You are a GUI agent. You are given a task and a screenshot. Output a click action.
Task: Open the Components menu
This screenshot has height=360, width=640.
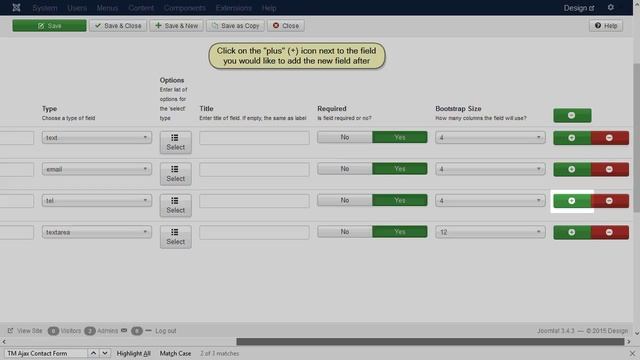point(185,8)
